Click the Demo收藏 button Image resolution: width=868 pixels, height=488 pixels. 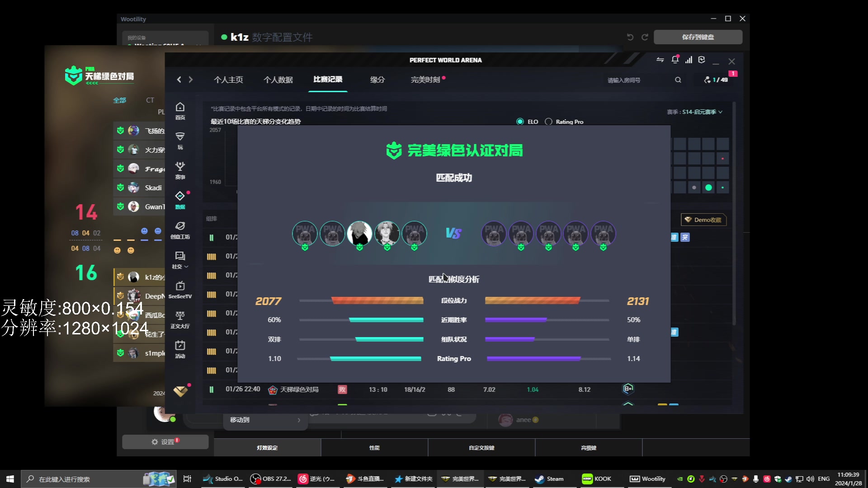pyautogui.click(x=703, y=220)
